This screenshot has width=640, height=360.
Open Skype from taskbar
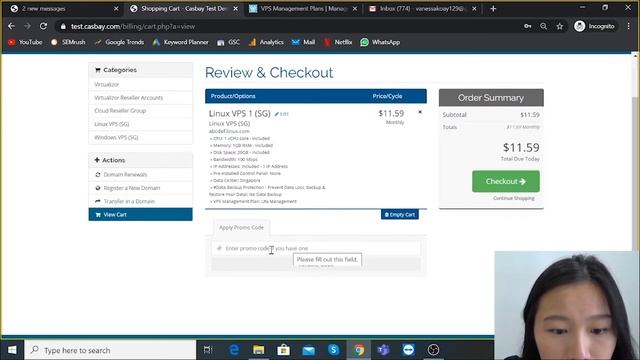[333, 350]
